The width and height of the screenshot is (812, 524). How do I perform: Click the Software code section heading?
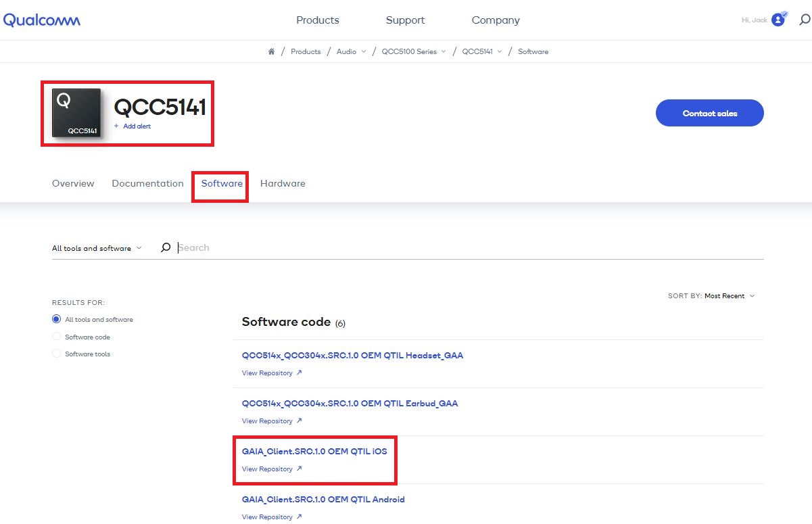tap(286, 322)
